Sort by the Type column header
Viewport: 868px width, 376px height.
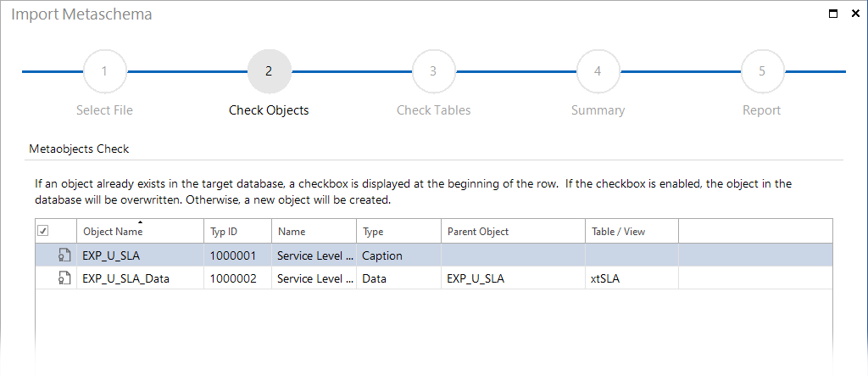(x=398, y=231)
